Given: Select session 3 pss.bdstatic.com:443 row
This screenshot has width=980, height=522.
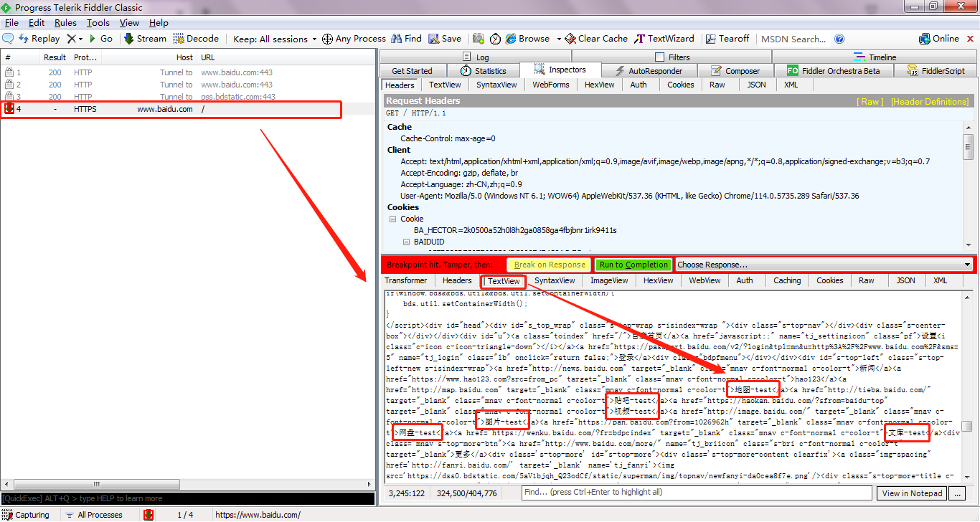Looking at the screenshot, I should click(188, 97).
